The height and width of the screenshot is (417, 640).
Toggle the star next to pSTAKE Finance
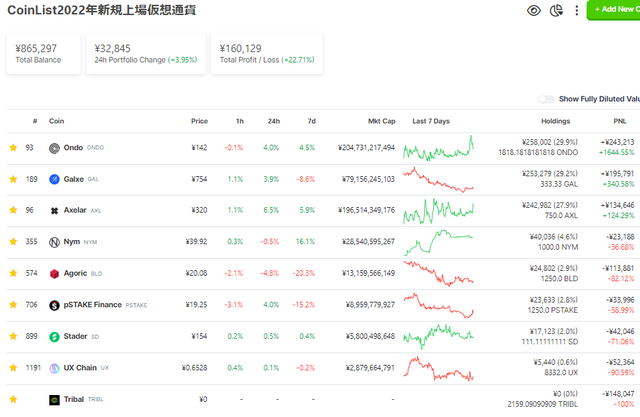coord(13,304)
